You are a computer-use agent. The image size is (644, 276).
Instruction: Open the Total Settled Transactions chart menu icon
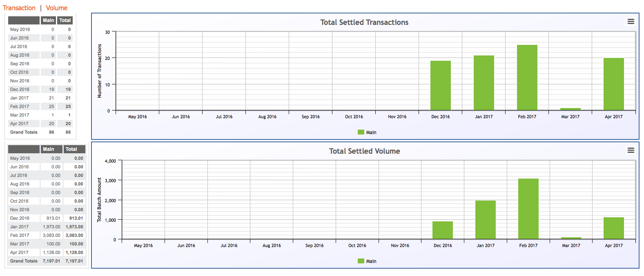(x=631, y=22)
